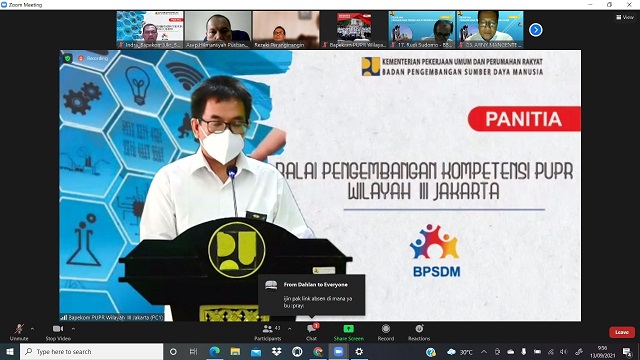Leave the meeting
Screen dimensions: 640x360
click(622, 332)
